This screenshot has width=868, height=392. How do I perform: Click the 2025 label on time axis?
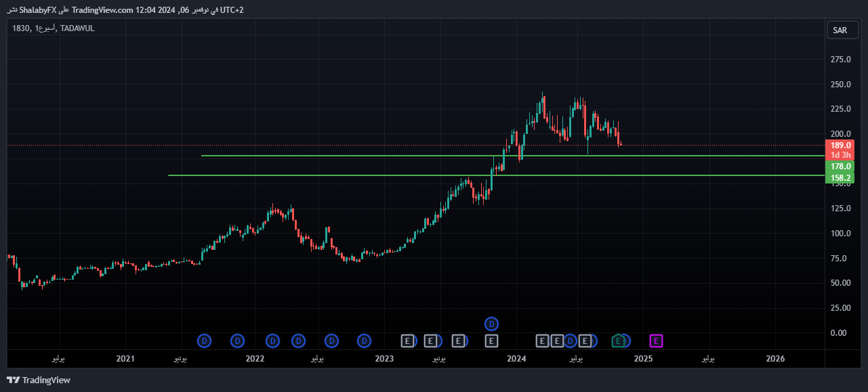[643, 359]
